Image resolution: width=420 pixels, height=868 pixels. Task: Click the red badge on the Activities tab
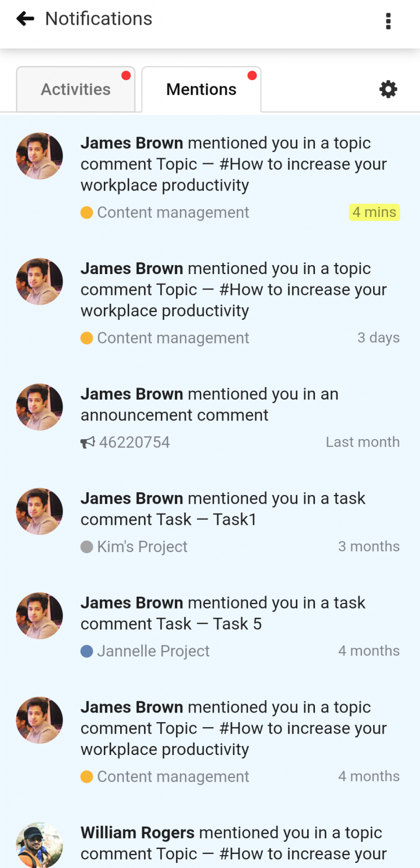point(126,75)
